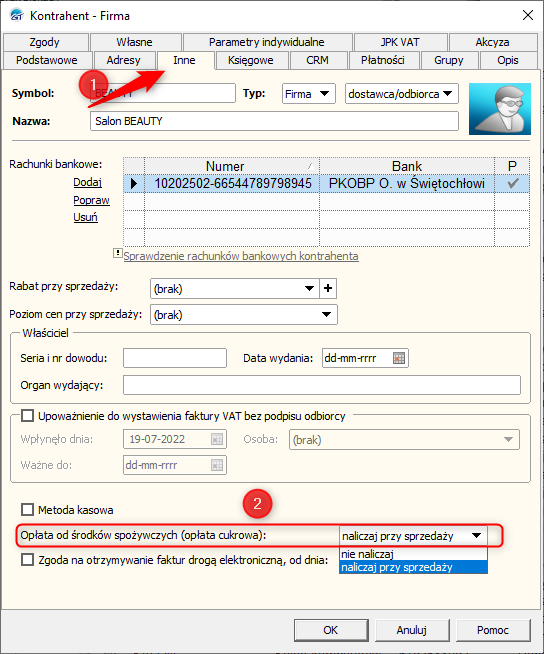Click the Popraw bank account link
Viewport: 544px width, 654px height.
click(91, 200)
